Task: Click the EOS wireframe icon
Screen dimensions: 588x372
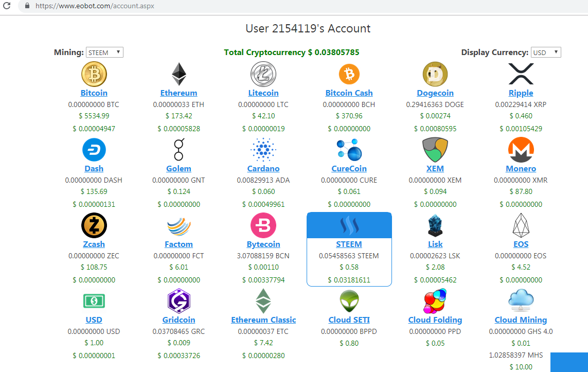Action: coord(521,225)
